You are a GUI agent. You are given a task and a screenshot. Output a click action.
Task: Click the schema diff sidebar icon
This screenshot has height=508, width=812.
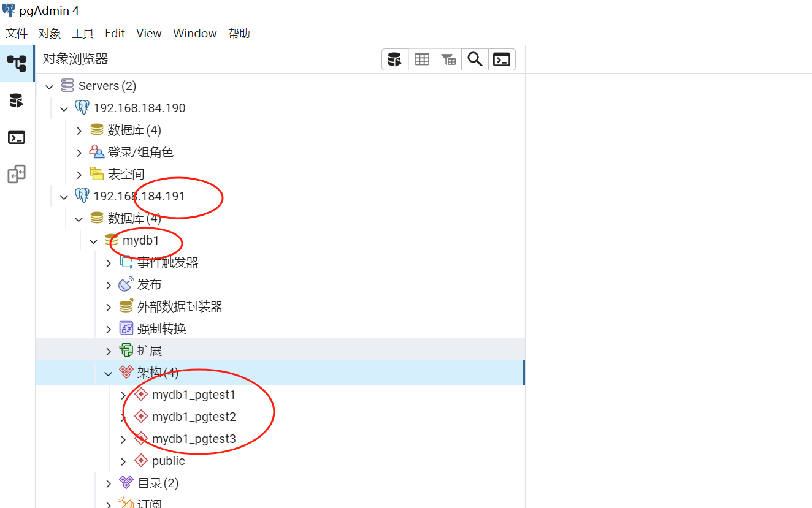(x=17, y=174)
